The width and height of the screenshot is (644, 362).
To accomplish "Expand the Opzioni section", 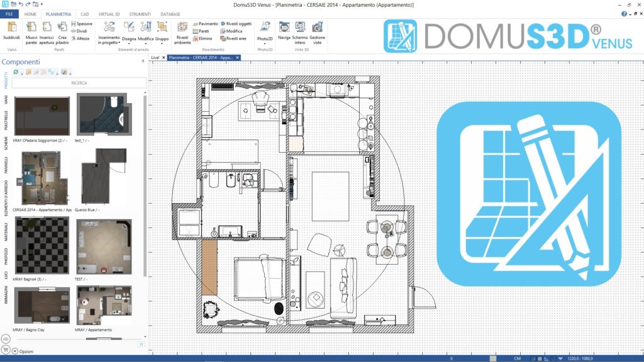I will click(x=23, y=351).
